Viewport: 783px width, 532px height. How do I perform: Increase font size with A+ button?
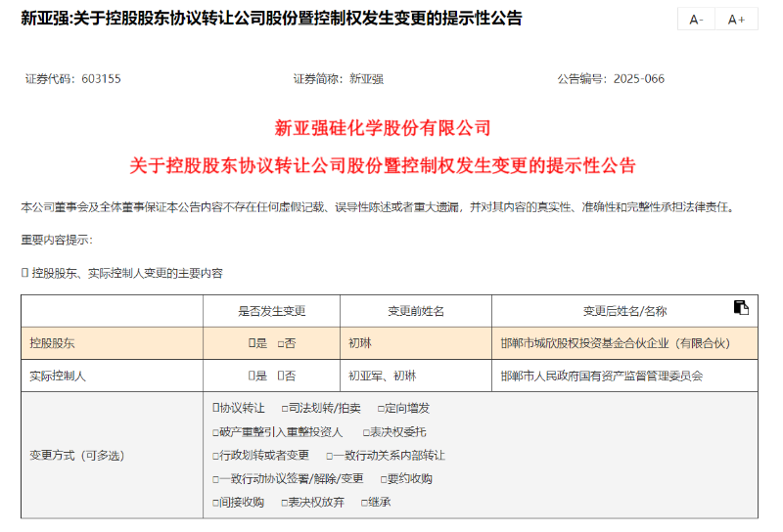click(737, 20)
